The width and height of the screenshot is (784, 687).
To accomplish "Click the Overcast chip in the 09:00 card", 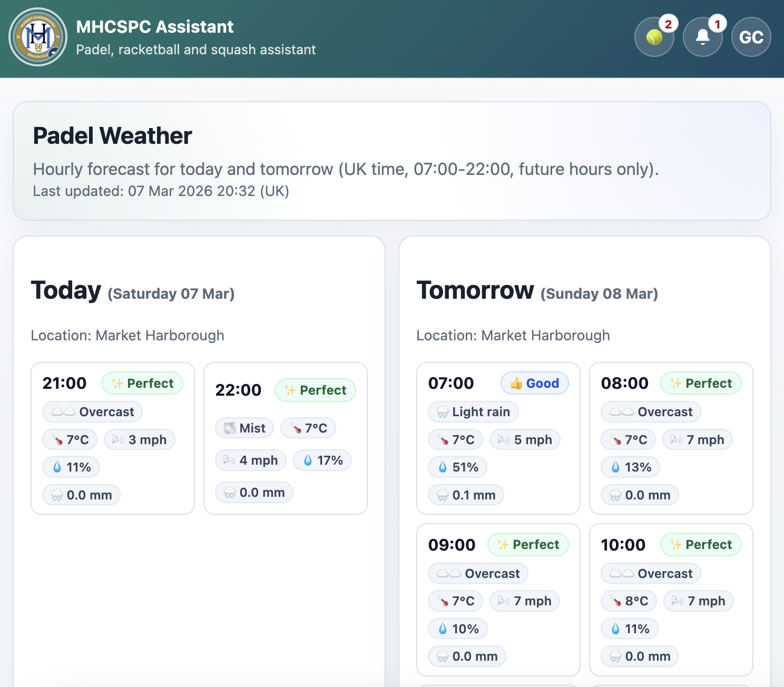I will 478,573.
